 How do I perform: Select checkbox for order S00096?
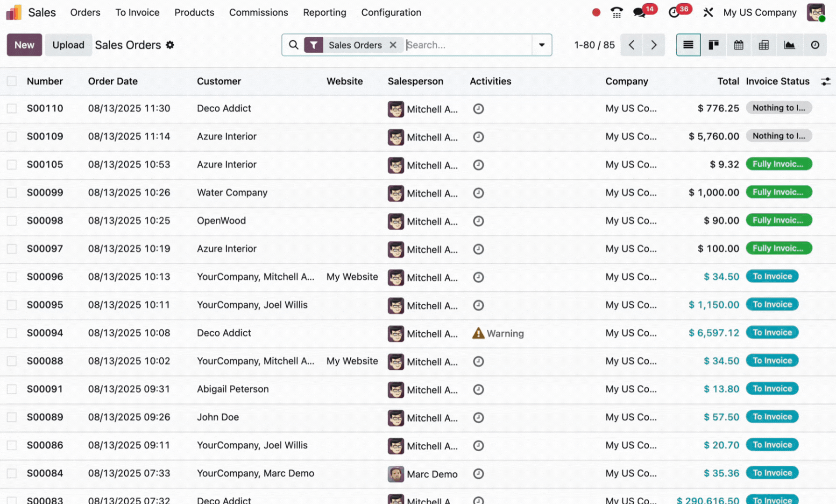12,277
